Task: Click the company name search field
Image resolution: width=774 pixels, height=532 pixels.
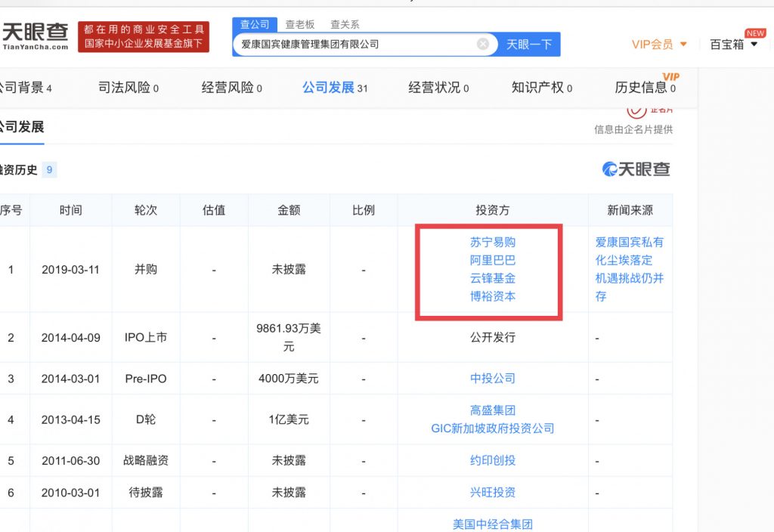Action: pos(355,45)
